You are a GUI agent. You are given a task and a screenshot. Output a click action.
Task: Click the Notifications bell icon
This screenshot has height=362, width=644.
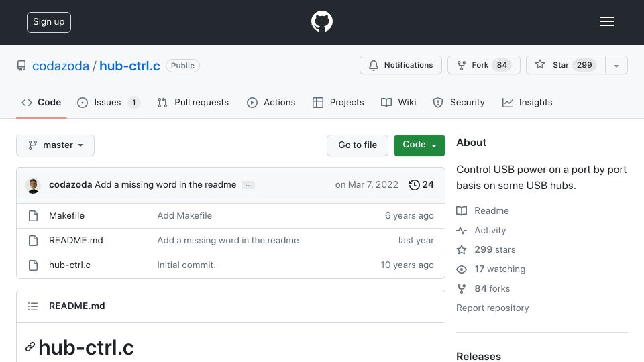point(374,65)
